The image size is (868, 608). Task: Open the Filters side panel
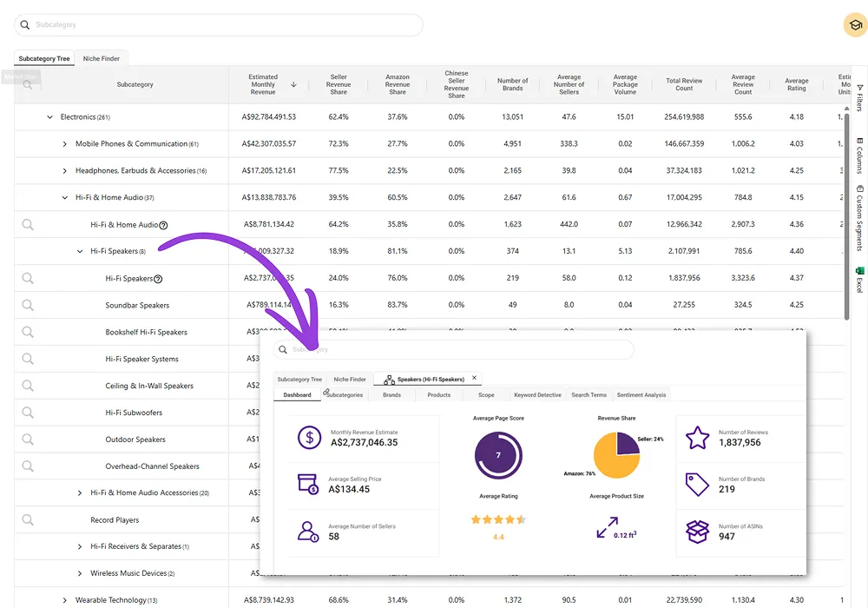[x=858, y=97]
